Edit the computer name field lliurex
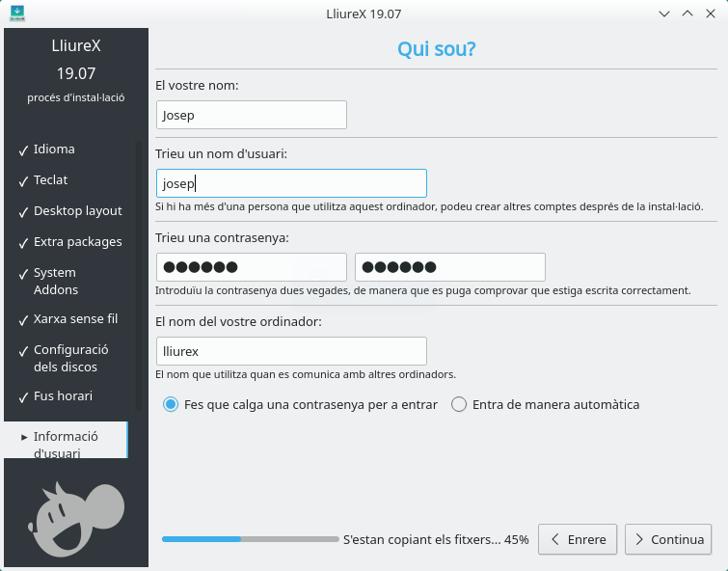728x571 pixels. tap(291, 351)
